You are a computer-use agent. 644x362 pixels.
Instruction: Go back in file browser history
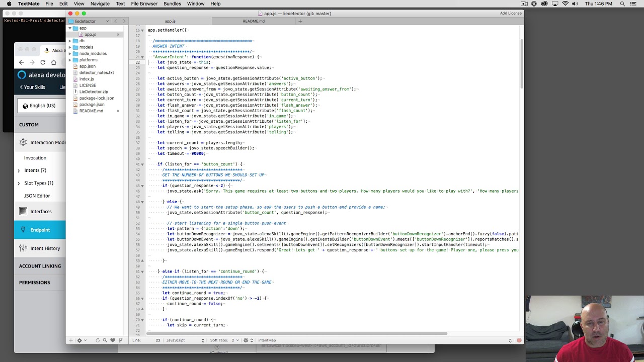click(115, 21)
